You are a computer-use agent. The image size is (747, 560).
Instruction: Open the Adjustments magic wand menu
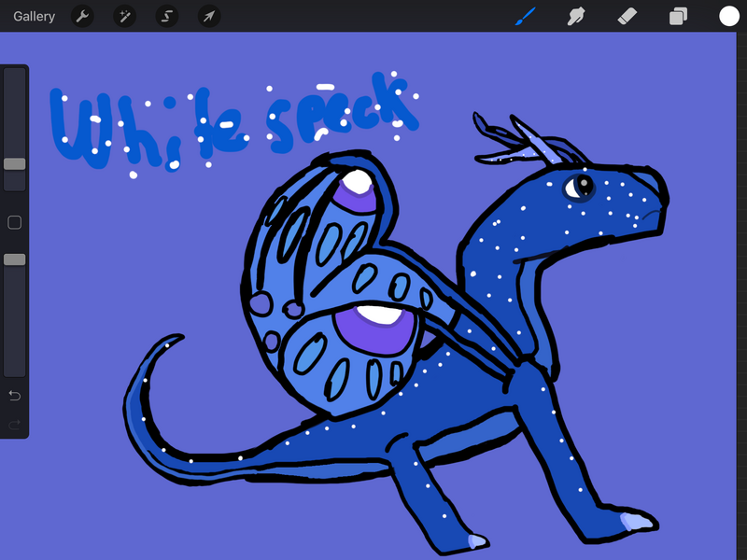124,16
